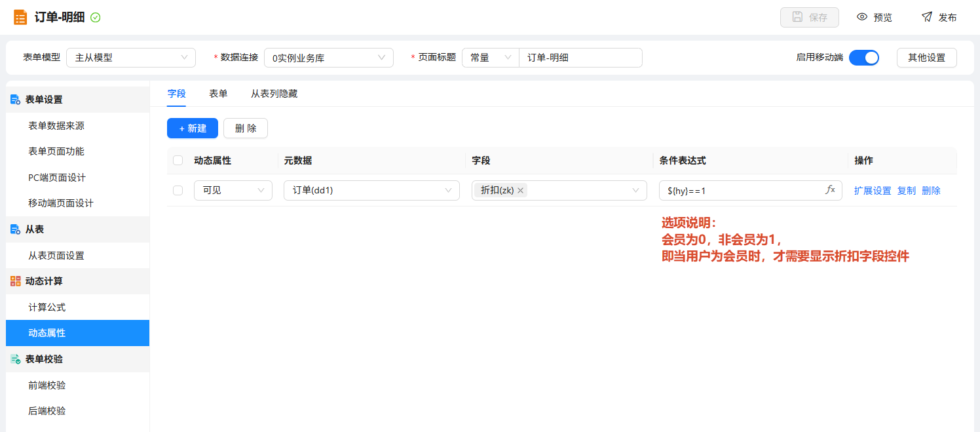Click the orange form document icon
The width and height of the screenshot is (980, 432).
[20, 17]
